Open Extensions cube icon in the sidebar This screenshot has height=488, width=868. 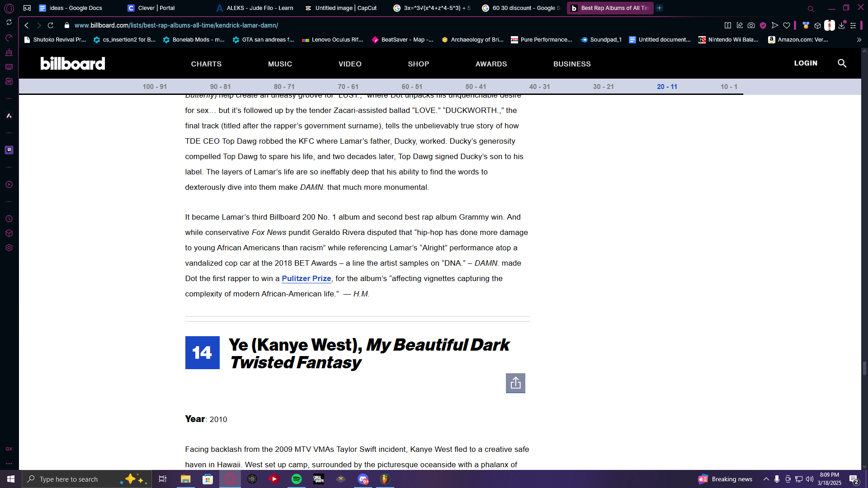pos(9,233)
